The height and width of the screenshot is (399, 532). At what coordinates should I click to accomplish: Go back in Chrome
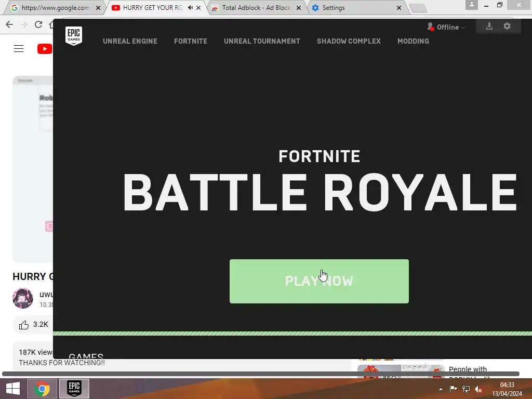pos(9,24)
